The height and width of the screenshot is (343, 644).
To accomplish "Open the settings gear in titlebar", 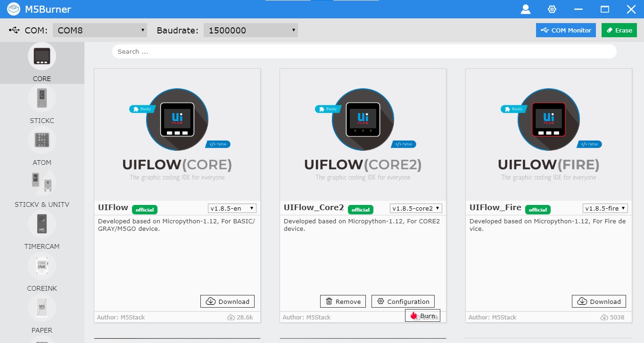I will 552,9.
